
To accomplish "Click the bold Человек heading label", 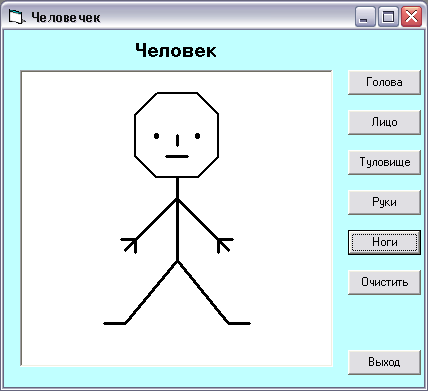I will [x=176, y=51].
